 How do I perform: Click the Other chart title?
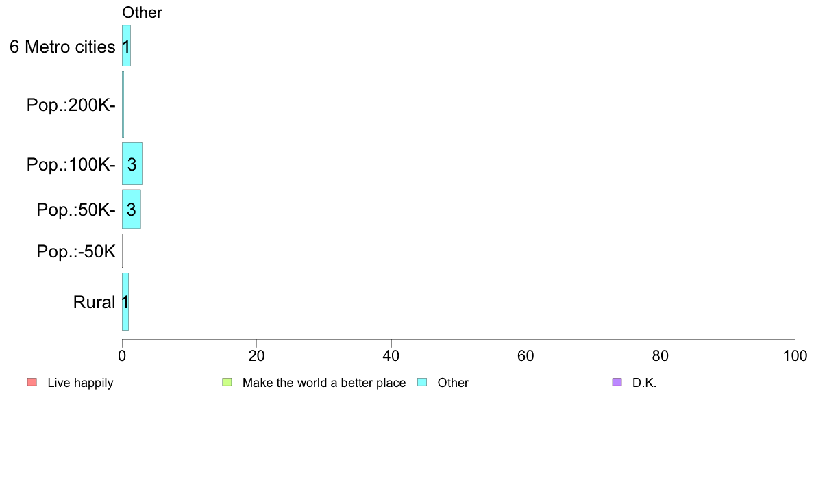(x=142, y=12)
